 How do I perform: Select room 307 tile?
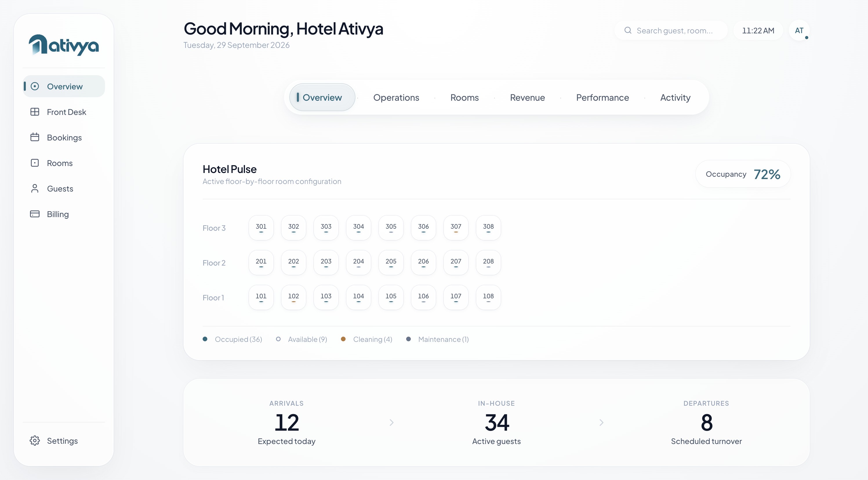click(456, 228)
